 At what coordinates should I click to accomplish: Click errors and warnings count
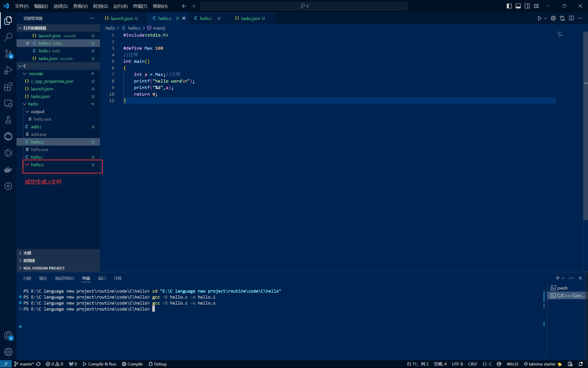click(x=54, y=364)
